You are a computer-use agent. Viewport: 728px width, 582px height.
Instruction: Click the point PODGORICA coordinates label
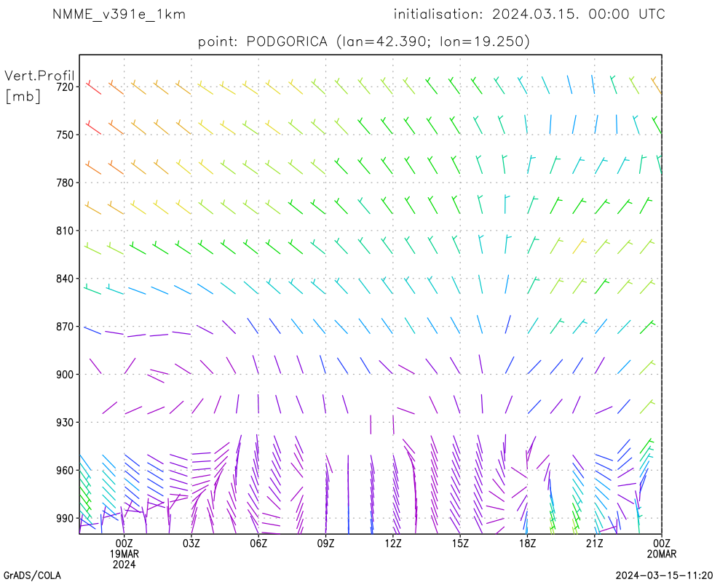(x=363, y=41)
